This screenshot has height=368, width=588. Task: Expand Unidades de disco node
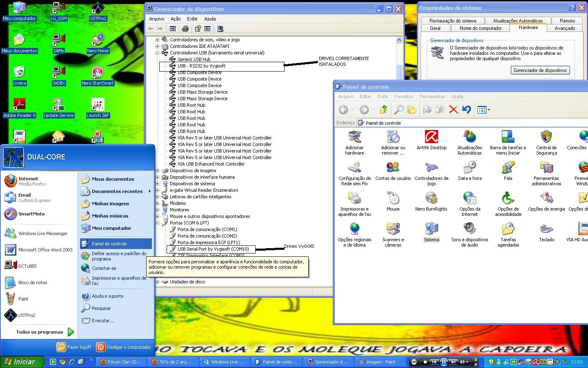pyautogui.click(x=157, y=282)
